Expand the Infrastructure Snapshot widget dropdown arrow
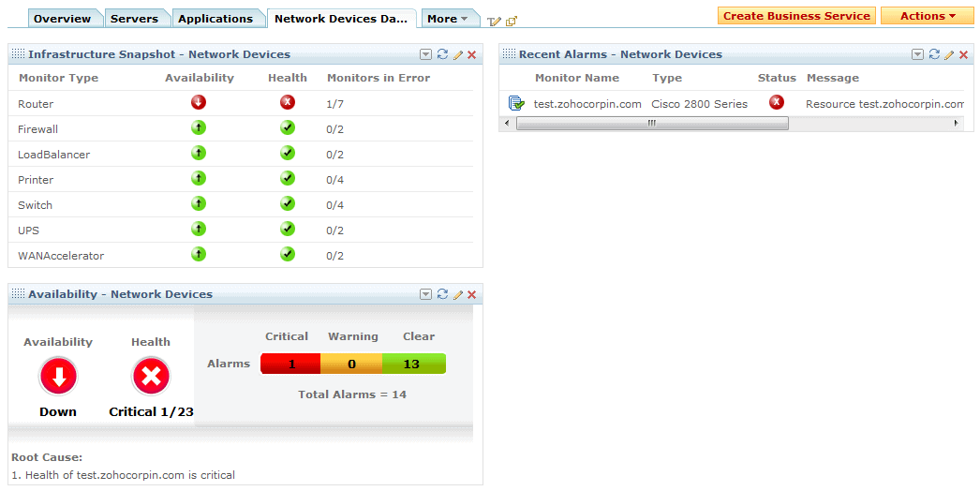The image size is (980, 491). pos(425,54)
